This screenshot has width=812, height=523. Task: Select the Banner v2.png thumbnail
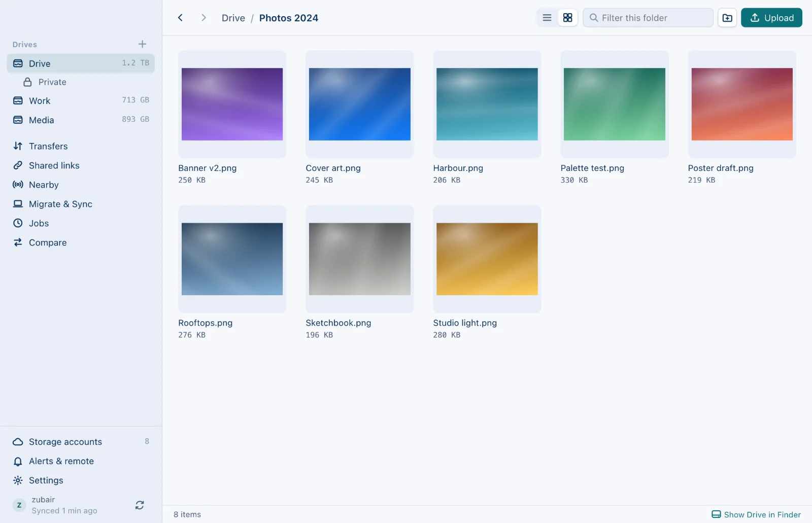click(x=232, y=104)
